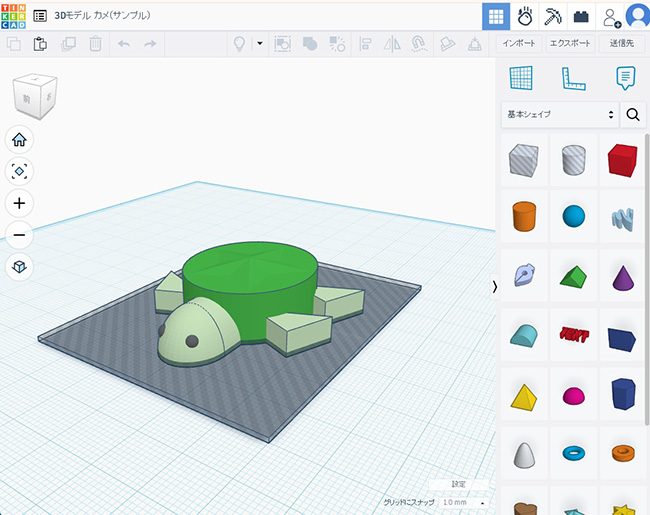
Task: Click the zoom in plus button
Action: coord(19,203)
